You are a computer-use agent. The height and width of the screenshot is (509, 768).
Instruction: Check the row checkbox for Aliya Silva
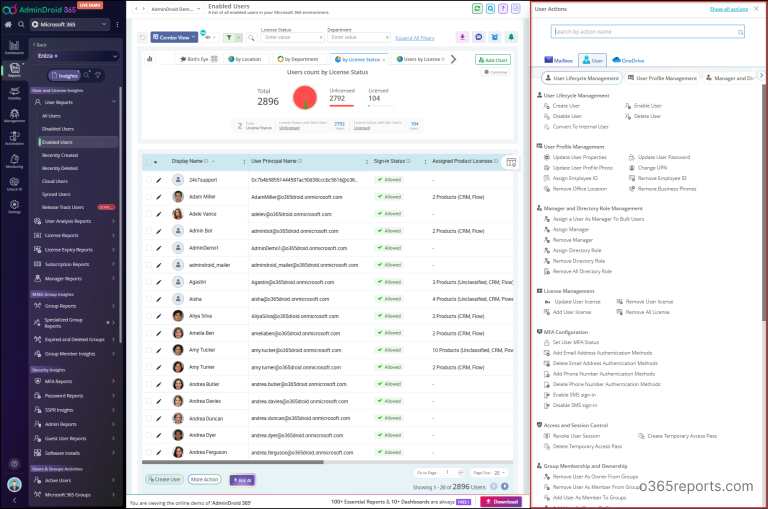tap(148, 316)
